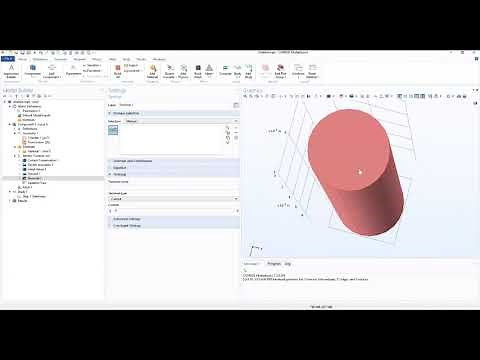Image resolution: width=480 pixels, height=360 pixels.
Task: Click the activate selection toggle beside selection list
Action: coord(113,130)
